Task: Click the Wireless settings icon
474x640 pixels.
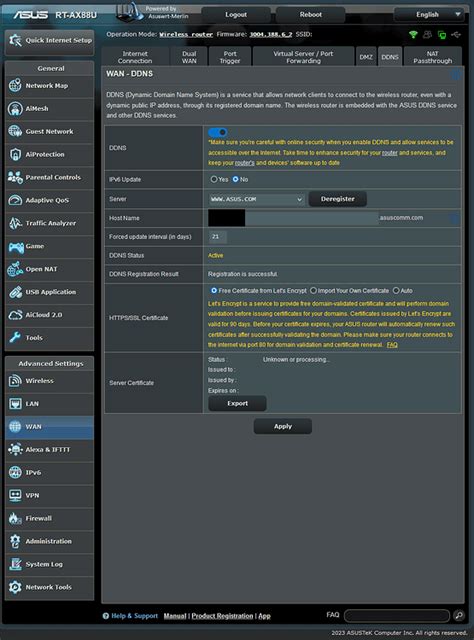Action: point(15,380)
